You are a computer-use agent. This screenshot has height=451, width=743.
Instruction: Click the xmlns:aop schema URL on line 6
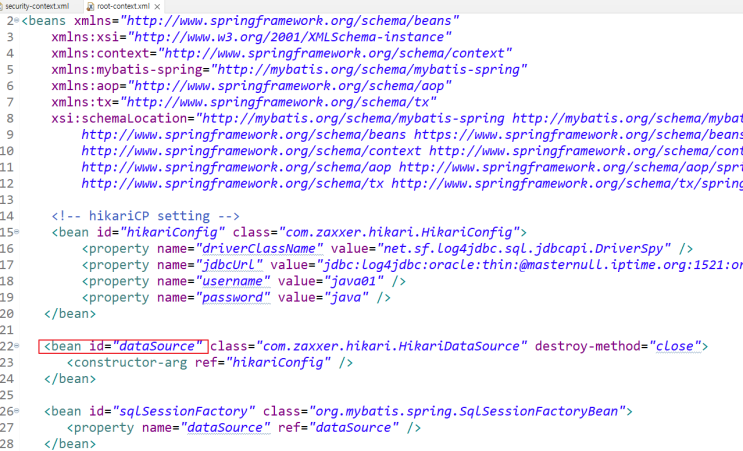290,86
